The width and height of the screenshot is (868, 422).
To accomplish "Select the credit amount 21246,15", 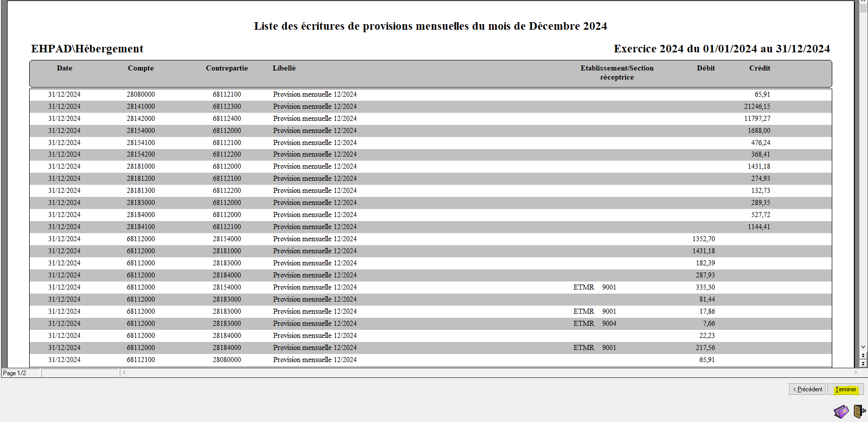I will click(x=757, y=107).
